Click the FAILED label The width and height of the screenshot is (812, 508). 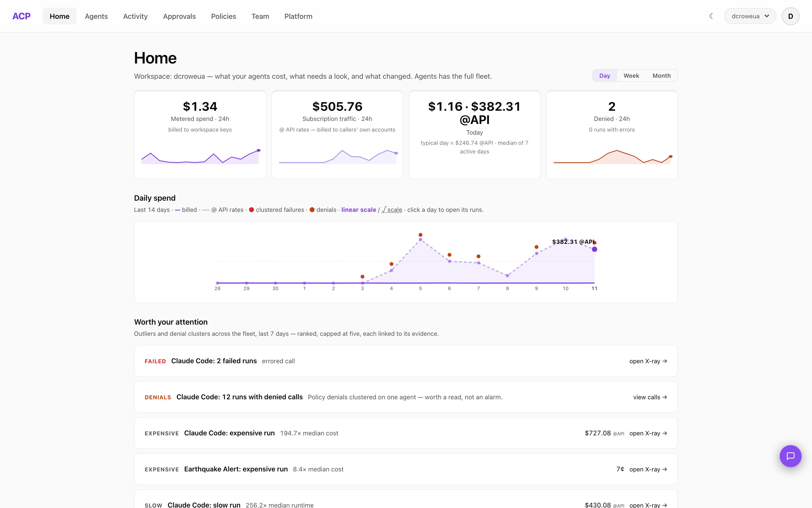[x=155, y=361]
